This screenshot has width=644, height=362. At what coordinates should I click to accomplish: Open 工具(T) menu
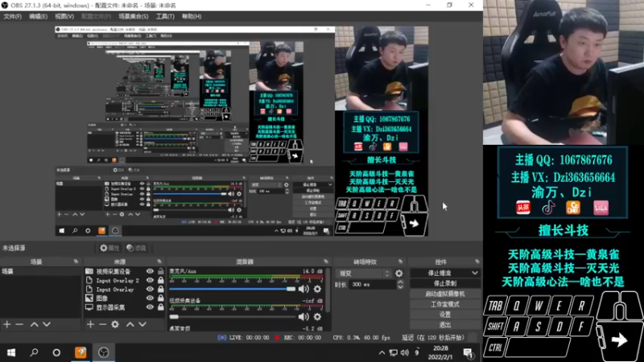(x=165, y=16)
